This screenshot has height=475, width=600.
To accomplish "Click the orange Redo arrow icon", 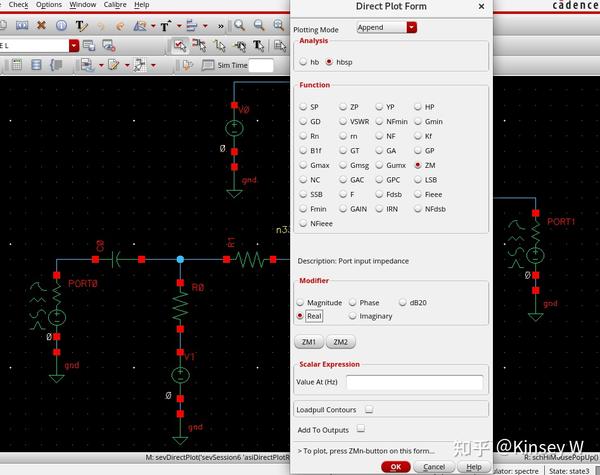I will click(x=120, y=26).
